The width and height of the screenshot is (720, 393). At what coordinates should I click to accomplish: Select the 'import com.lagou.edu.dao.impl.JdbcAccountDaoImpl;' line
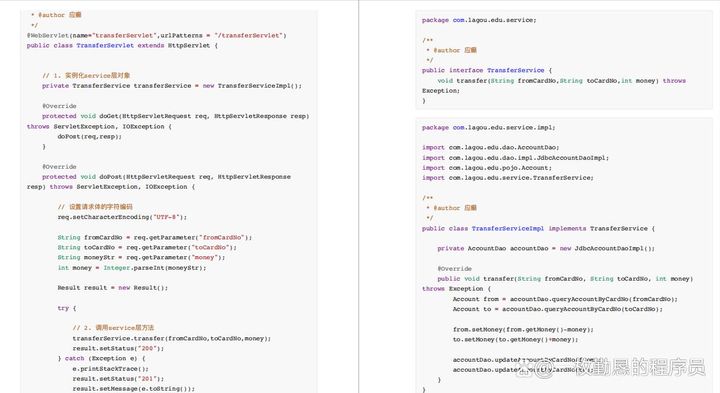(515, 157)
